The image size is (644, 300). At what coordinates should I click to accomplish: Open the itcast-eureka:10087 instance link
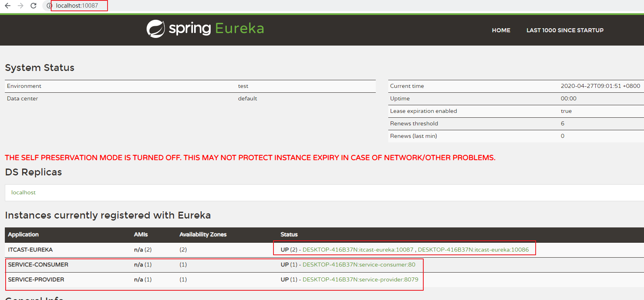[358, 250]
